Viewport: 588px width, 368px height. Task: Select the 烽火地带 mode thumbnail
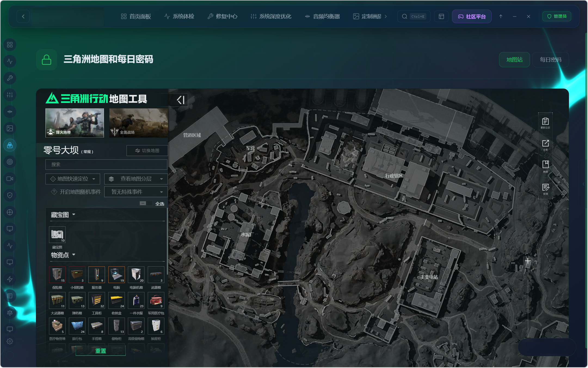point(75,123)
